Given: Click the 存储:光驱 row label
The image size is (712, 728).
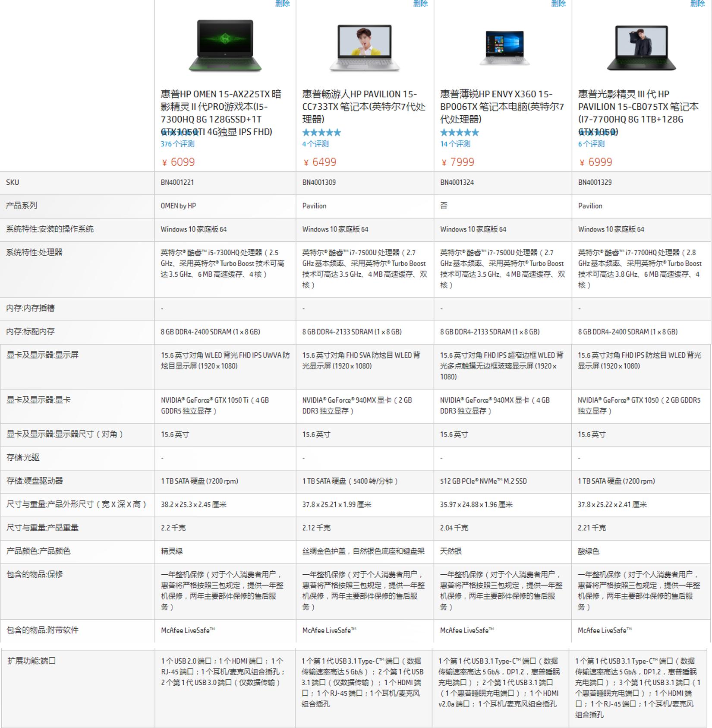Looking at the screenshot, I should (x=22, y=457).
